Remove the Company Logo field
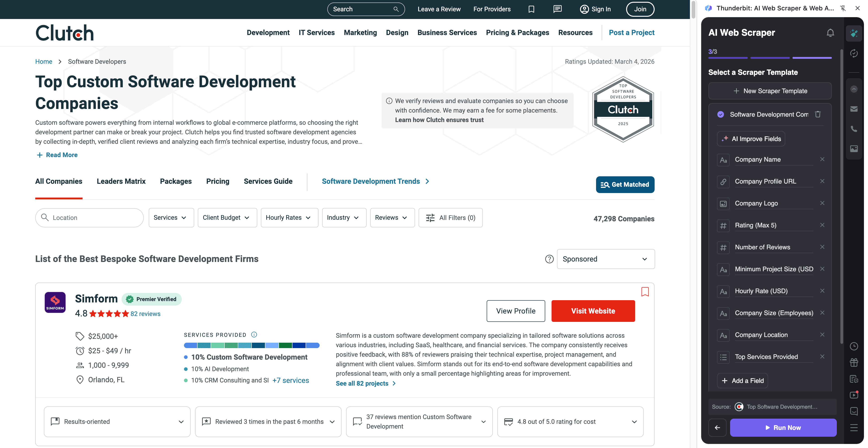The width and height of the screenshot is (868, 448). coord(822,203)
